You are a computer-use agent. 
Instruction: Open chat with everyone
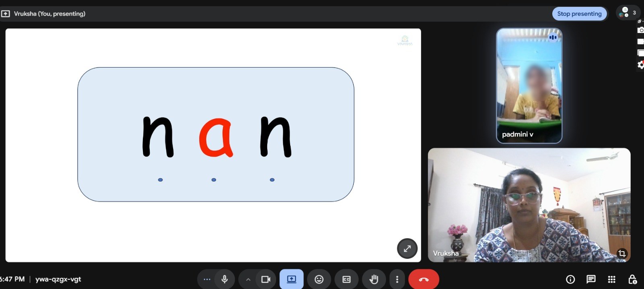591,279
